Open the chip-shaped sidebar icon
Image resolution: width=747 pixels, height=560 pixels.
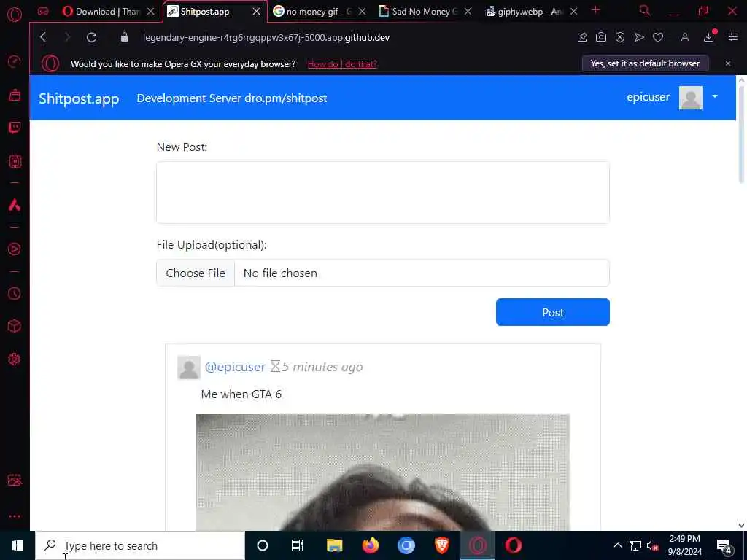click(x=15, y=161)
